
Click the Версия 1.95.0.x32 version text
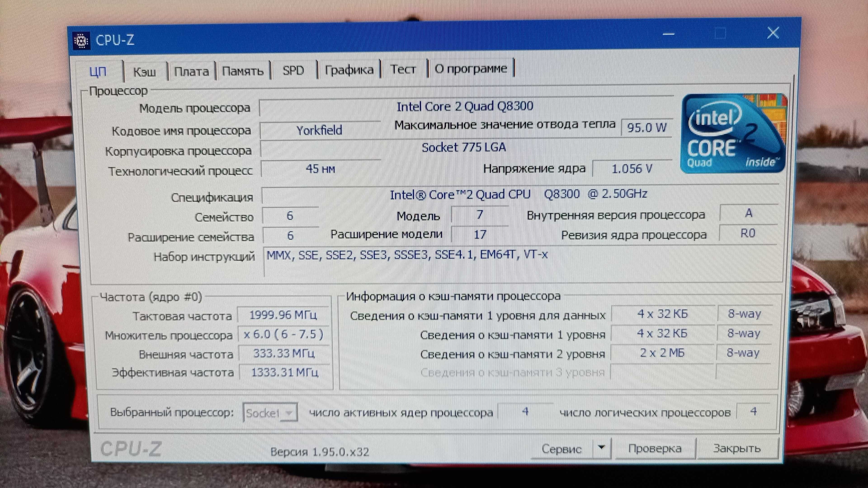319,452
